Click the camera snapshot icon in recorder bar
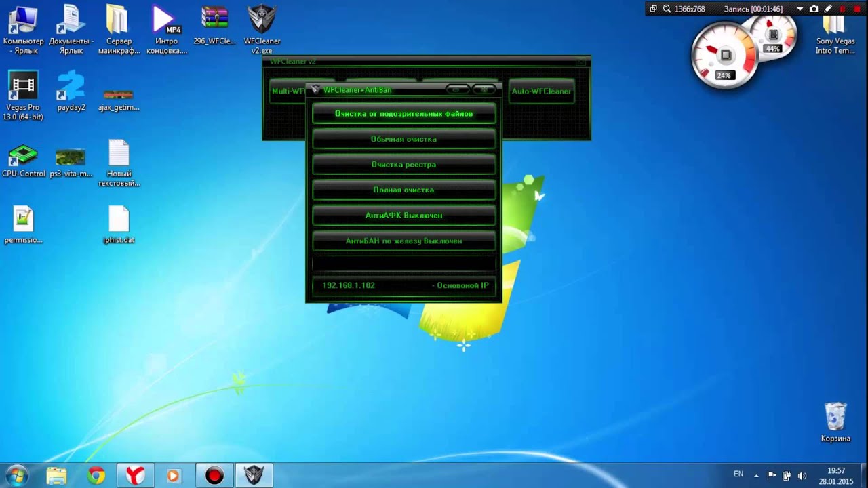Screen dimensions: 868x488 pyautogui.click(x=814, y=9)
